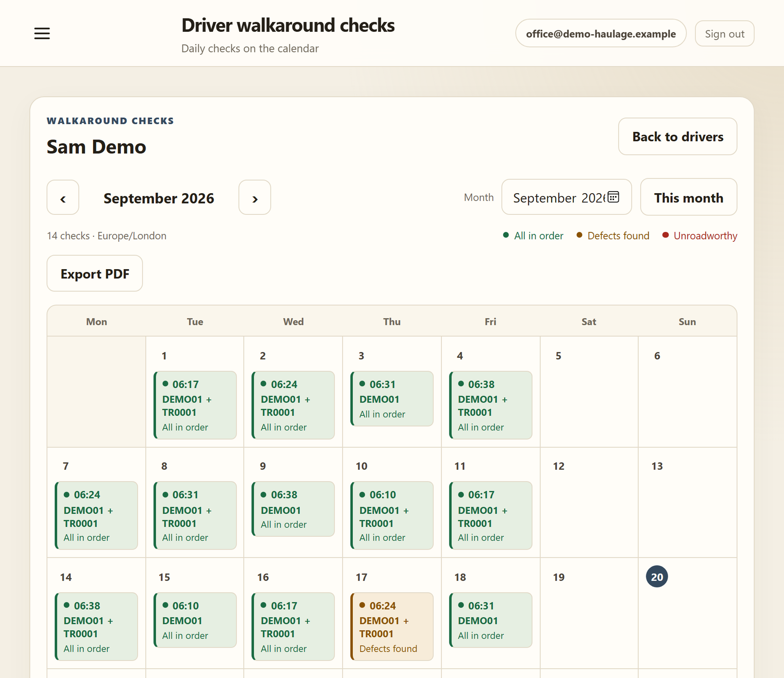Image resolution: width=784 pixels, height=678 pixels.
Task: Go to previous month arrow
Action: point(63,197)
